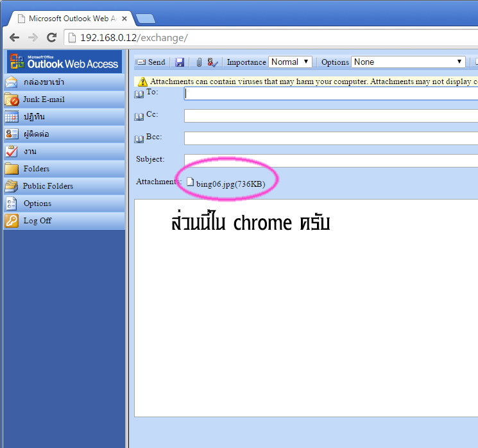Open address book next to To
This screenshot has height=448, width=478.
139,94
